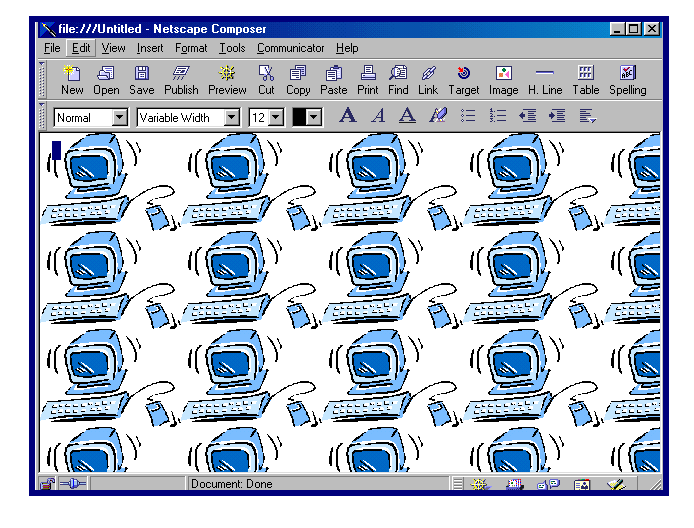Open the Variable Width font dropdown

(x=232, y=118)
